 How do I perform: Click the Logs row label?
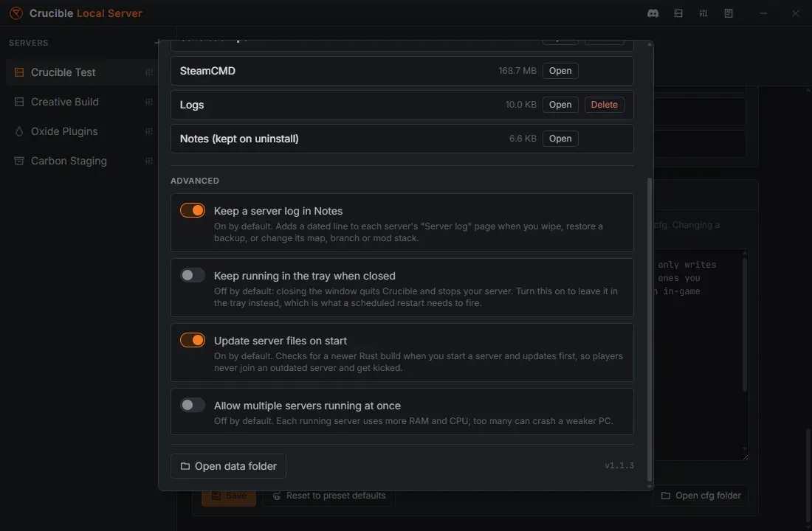[192, 105]
